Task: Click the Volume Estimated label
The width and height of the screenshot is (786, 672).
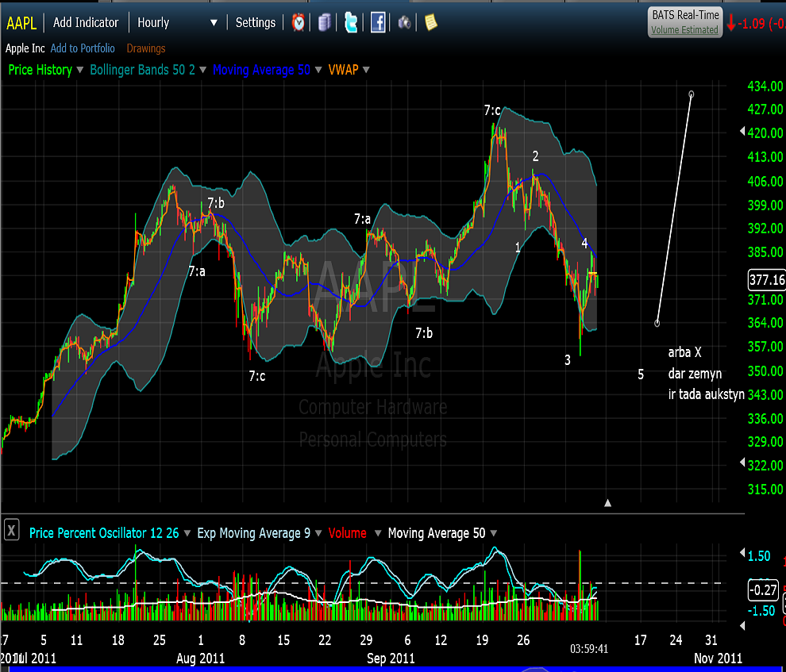Action: tap(684, 30)
